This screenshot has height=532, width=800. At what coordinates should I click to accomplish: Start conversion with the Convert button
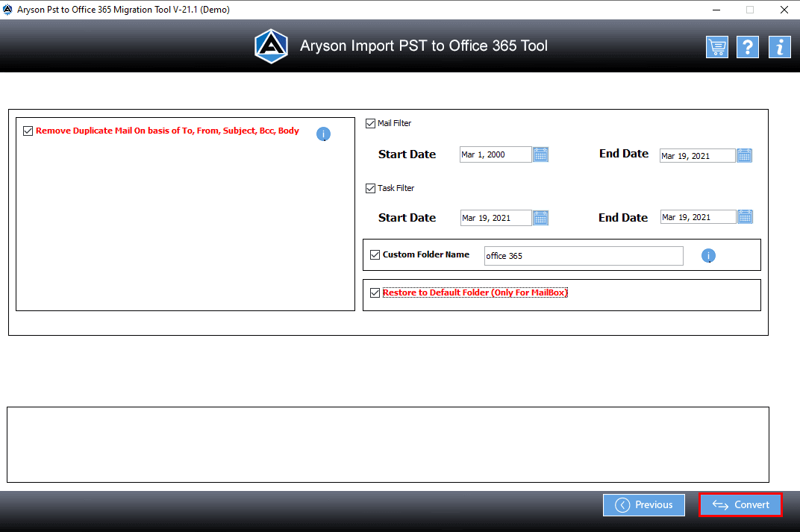click(740, 505)
